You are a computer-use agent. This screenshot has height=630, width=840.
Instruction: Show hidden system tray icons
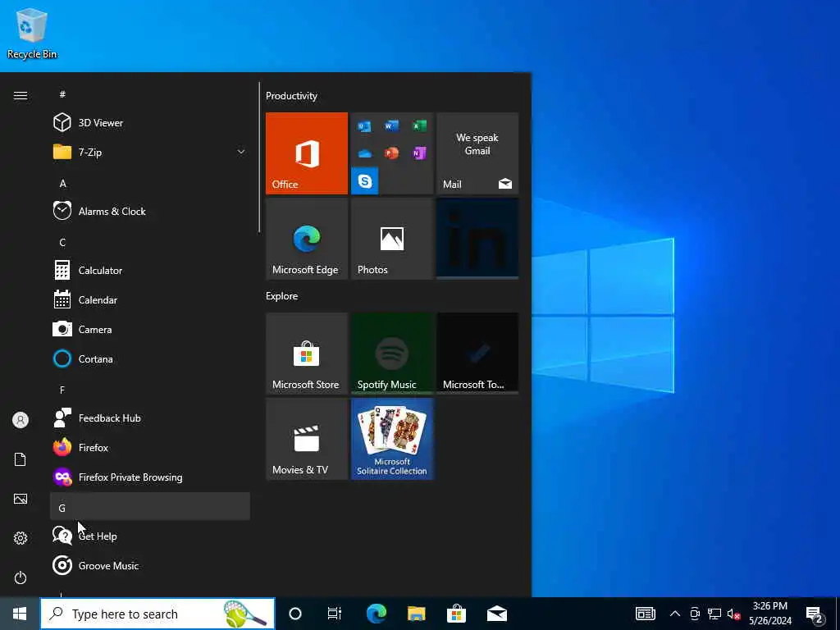pyautogui.click(x=675, y=614)
